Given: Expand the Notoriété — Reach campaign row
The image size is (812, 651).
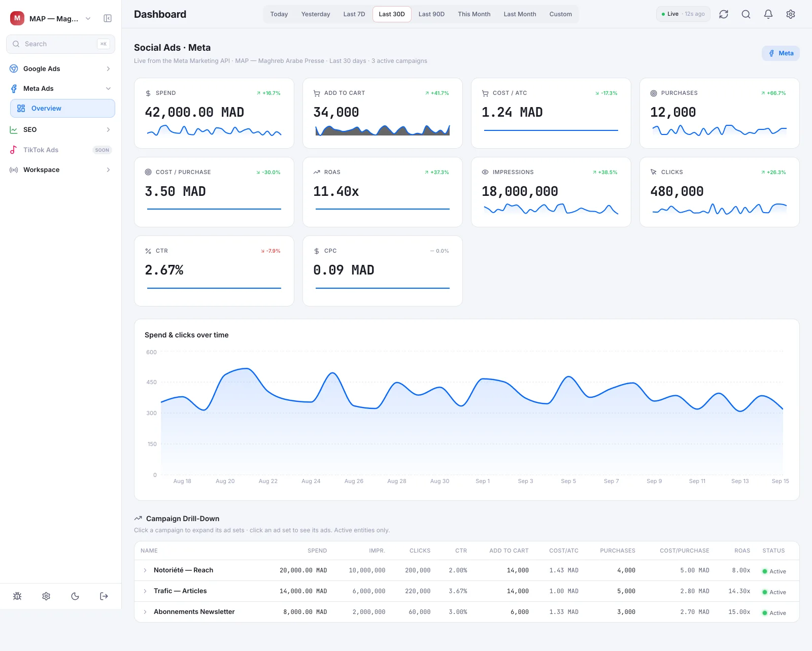Looking at the screenshot, I should click(x=145, y=570).
